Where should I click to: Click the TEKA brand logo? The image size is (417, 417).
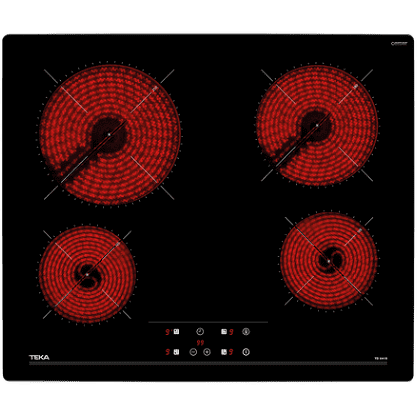pyautogui.click(x=39, y=357)
